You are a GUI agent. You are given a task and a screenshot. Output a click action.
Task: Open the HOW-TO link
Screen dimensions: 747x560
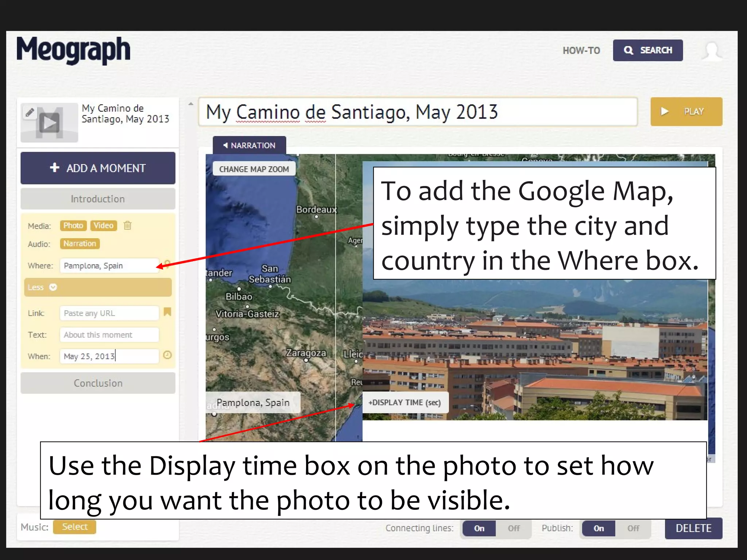point(581,51)
